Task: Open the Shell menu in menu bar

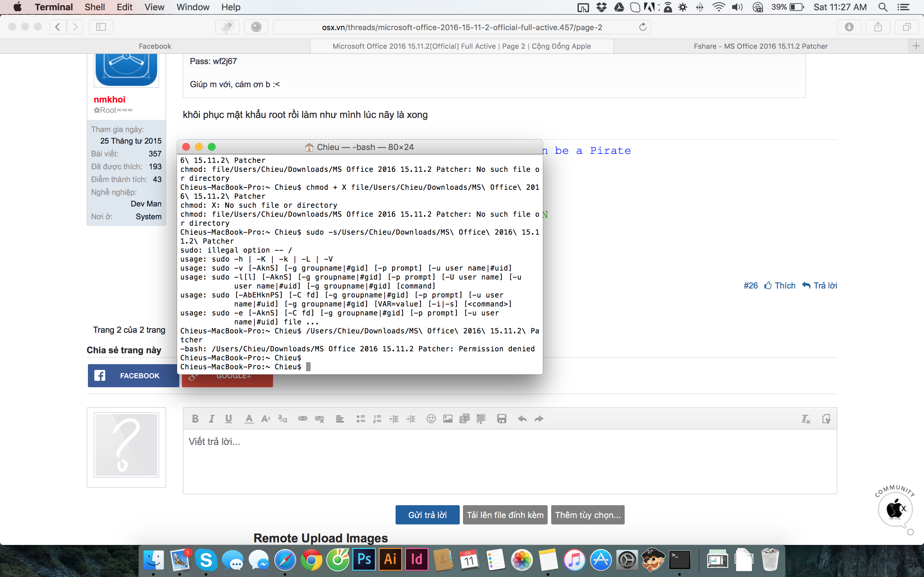Action: [95, 7]
